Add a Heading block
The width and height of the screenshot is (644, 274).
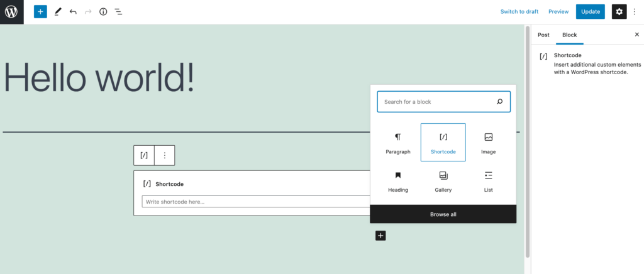398,181
